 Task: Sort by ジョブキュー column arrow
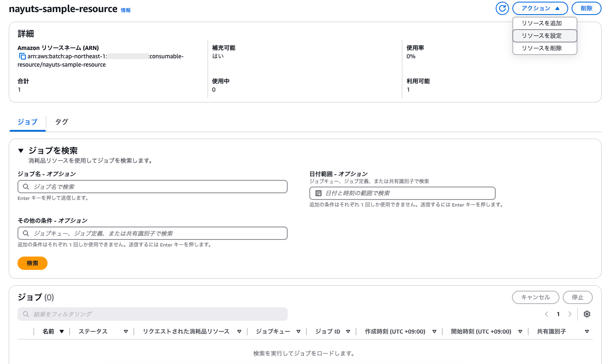pos(298,332)
